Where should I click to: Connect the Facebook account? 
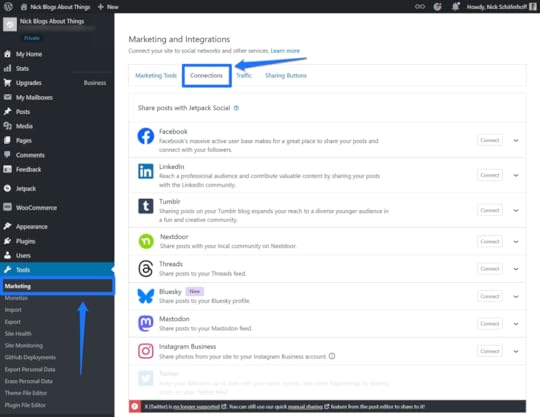click(490, 140)
